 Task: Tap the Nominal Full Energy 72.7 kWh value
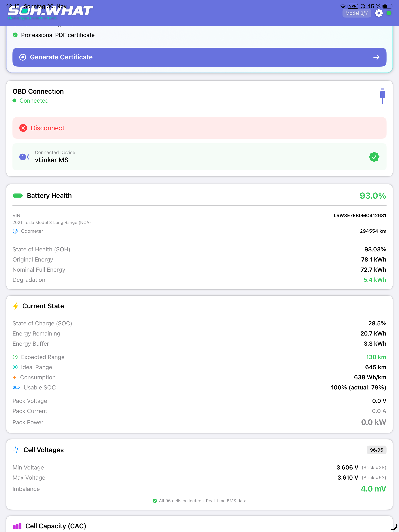coord(373,270)
